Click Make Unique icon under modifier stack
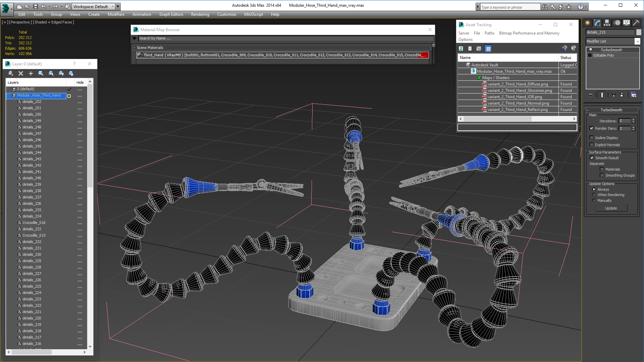The image size is (644, 362). point(613,95)
